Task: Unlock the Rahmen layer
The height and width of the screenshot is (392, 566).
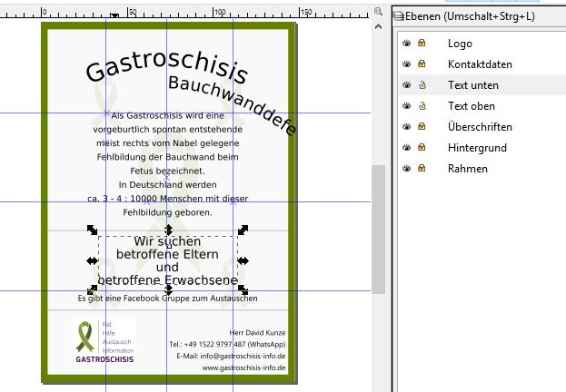Action: click(422, 168)
